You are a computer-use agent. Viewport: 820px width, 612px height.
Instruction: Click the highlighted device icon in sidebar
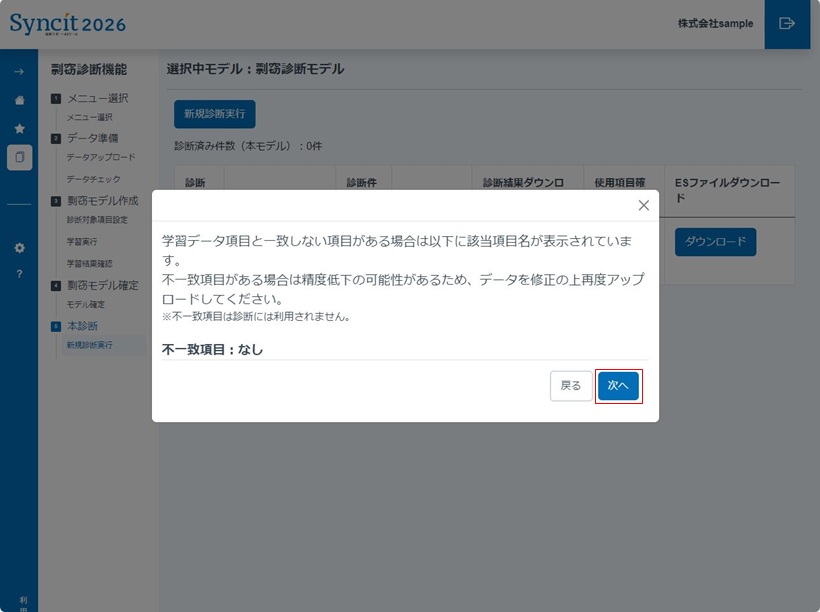pyautogui.click(x=18, y=156)
